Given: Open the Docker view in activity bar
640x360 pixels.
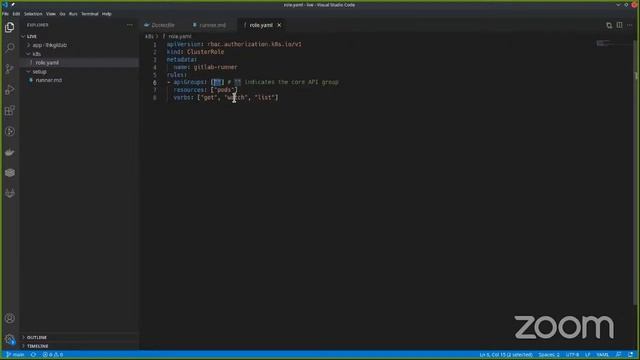Looking at the screenshot, I should coord(10,152).
